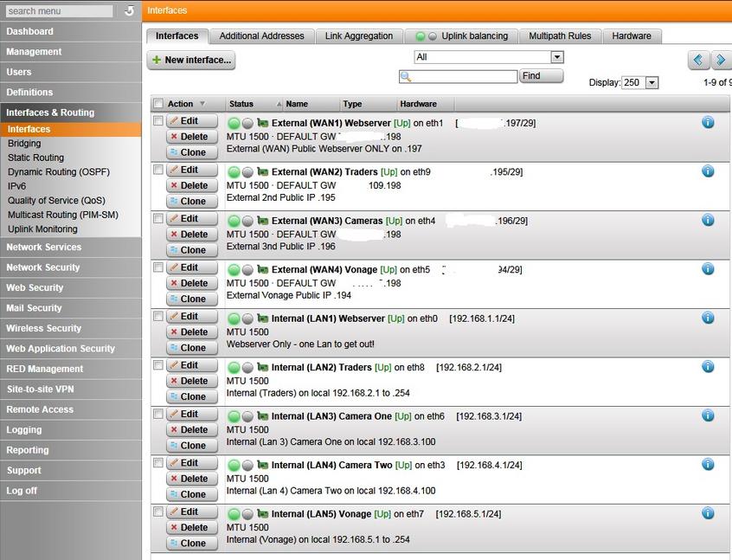
Task: Click the search menu input field
Action: pyautogui.click(x=59, y=11)
